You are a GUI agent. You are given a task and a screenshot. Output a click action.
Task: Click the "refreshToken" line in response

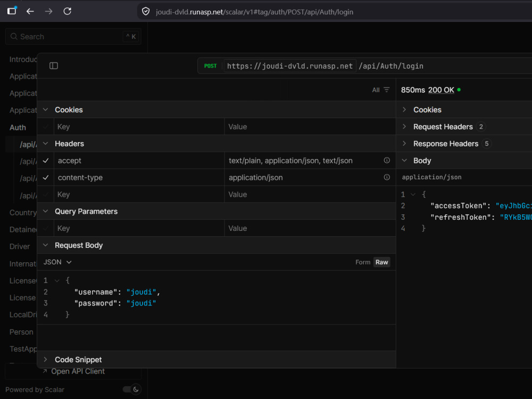pyautogui.click(x=481, y=217)
